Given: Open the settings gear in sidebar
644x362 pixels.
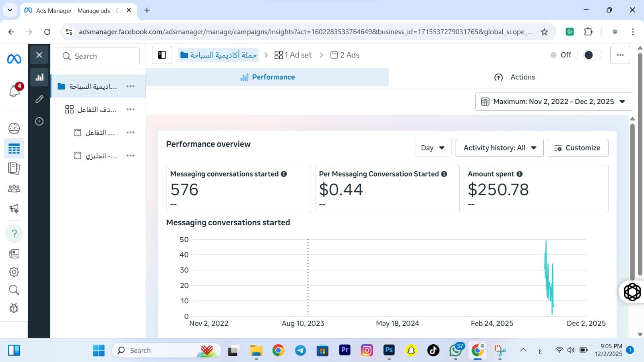Looking at the screenshot, I should coord(14,272).
